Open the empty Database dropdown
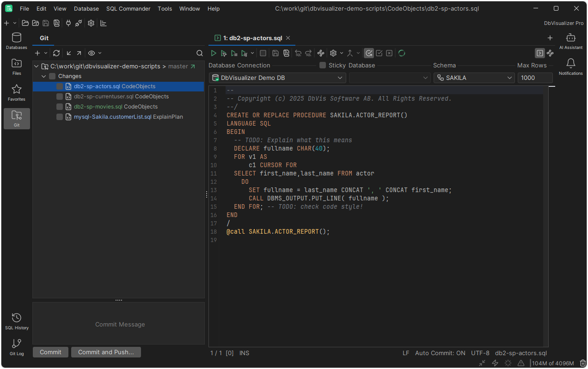 pyautogui.click(x=390, y=78)
